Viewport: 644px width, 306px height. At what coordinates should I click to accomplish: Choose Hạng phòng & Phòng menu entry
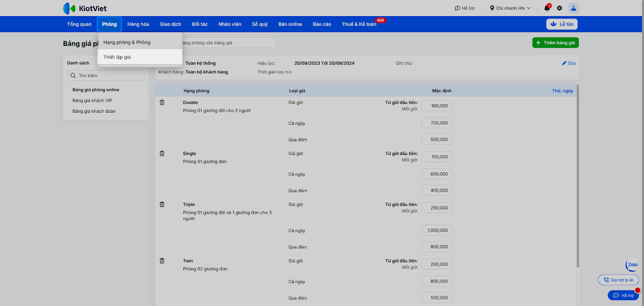click(127, 42)
